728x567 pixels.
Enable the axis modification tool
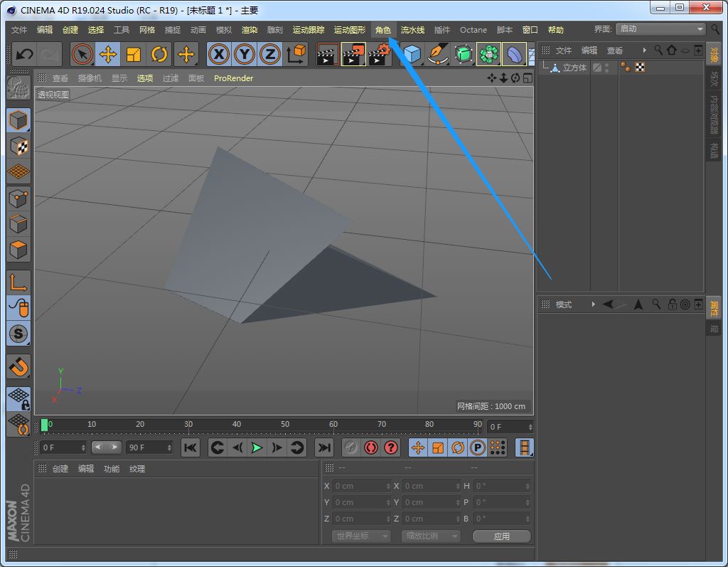[18, 282]
